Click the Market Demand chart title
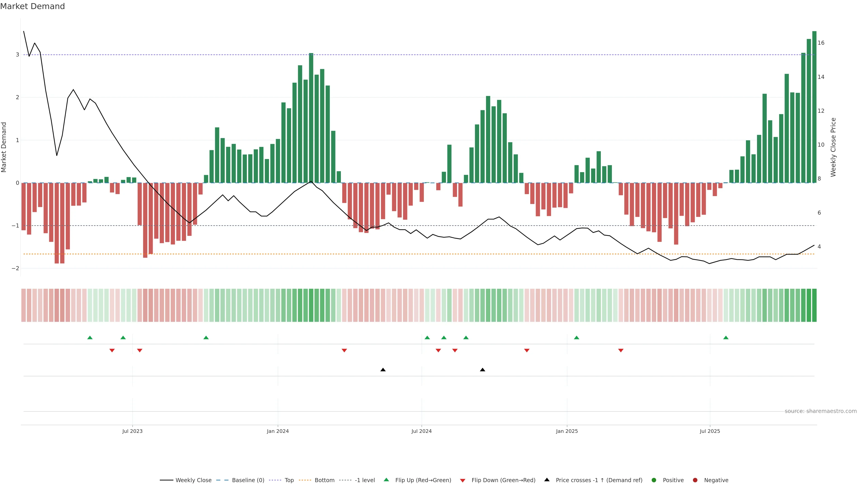The height and width of the screenshot is (488, 868). pyautogui.click(x=32, y=6)
